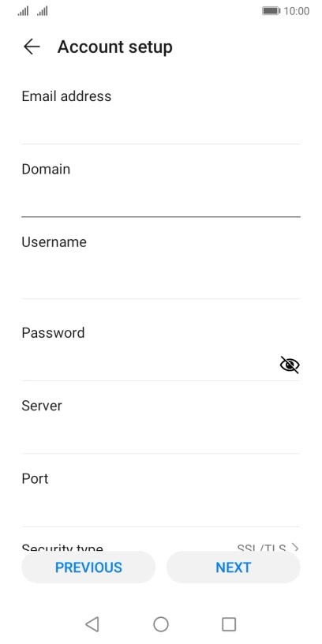
Task: Focus the Port input field
Action: pos(161,508)
